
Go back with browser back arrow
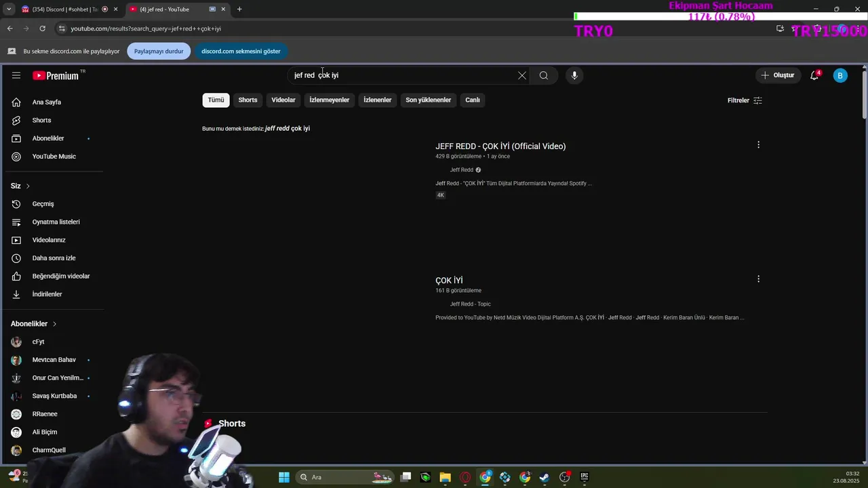tap(9, 28)
